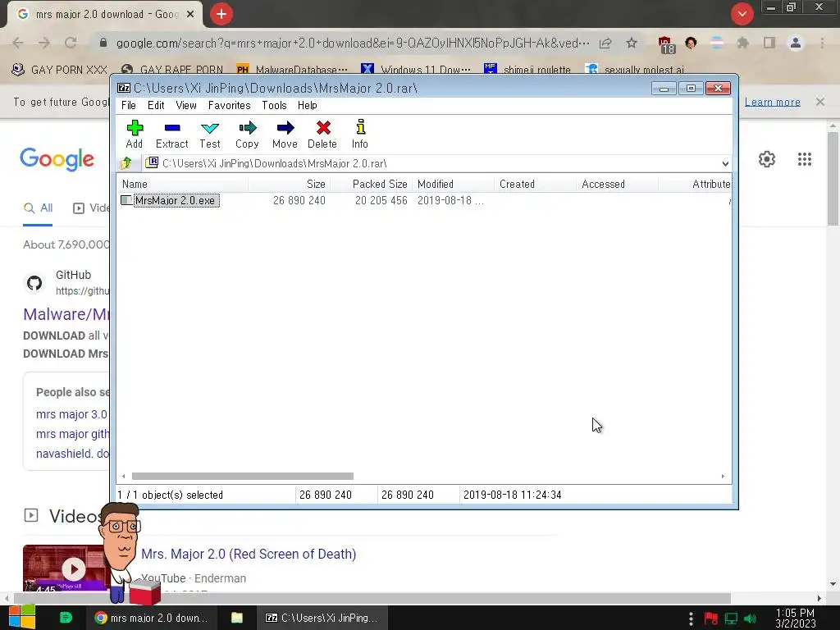Sort by Accessed column header
This screenshot has width=840, height=630.
[x=617, y=185]
